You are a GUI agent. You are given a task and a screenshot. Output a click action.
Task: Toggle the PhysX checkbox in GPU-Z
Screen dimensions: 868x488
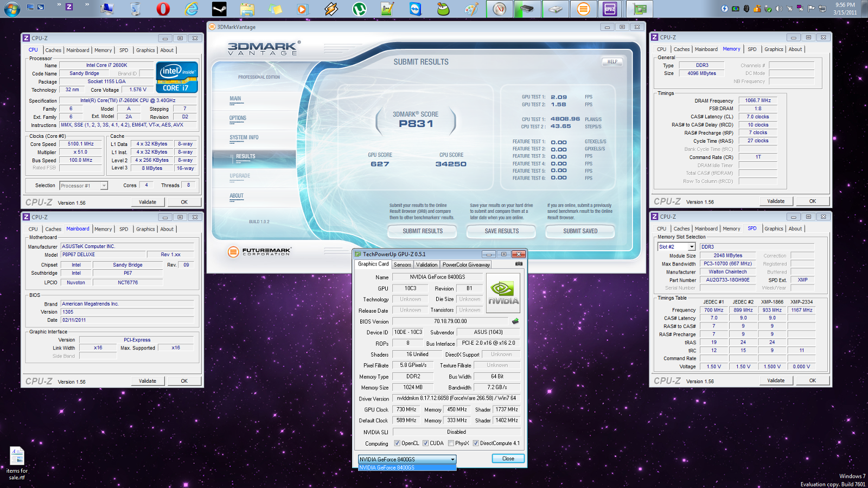tap(451, 443)
